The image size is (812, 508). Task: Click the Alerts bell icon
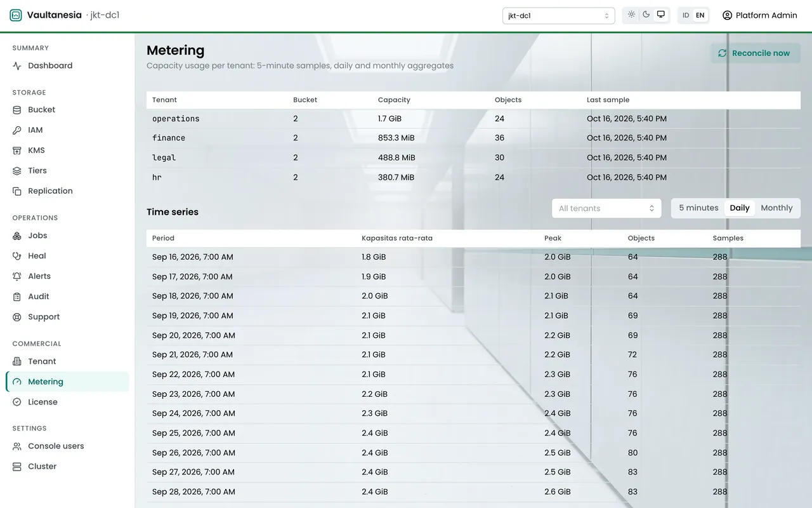pyautogui.click(x=17, y=276)
